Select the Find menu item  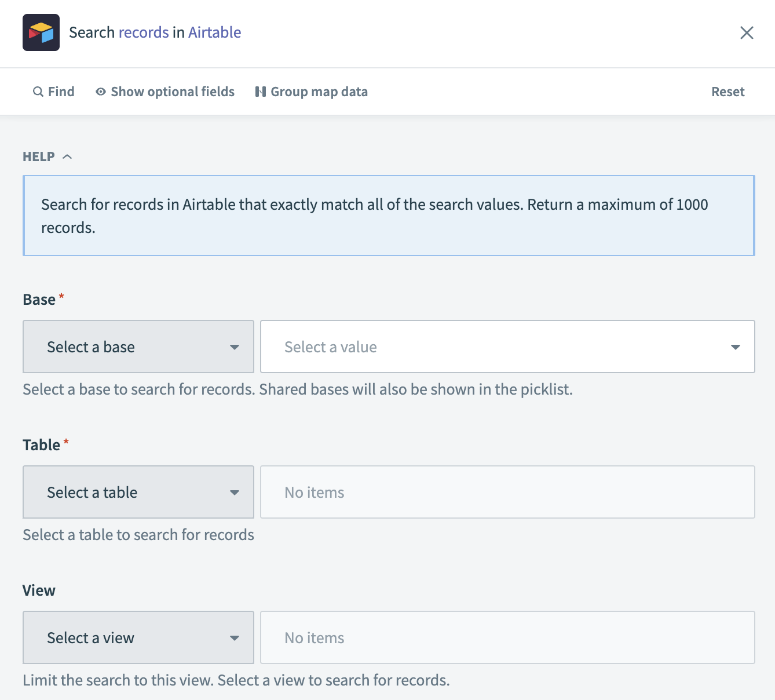click(x=54, y=92)
